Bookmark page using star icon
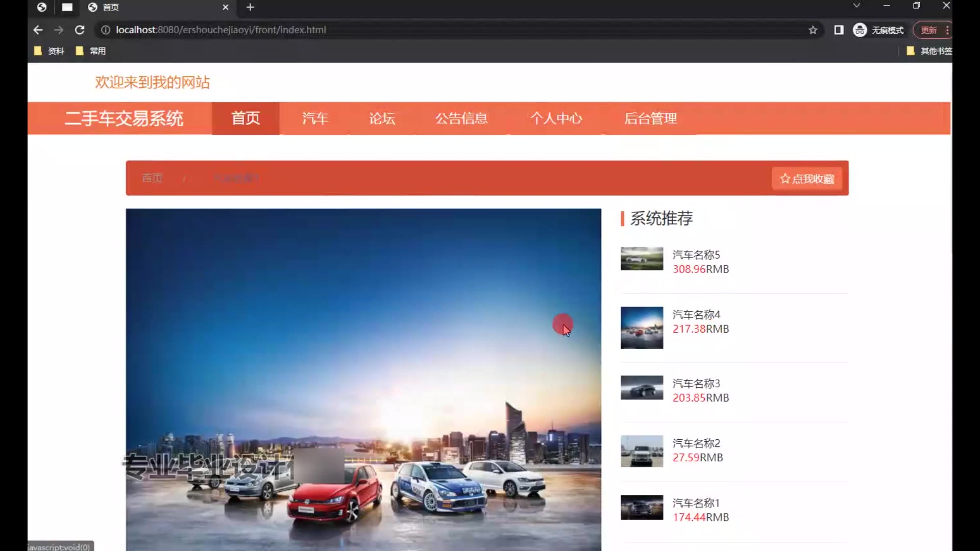 pos(813,30)
